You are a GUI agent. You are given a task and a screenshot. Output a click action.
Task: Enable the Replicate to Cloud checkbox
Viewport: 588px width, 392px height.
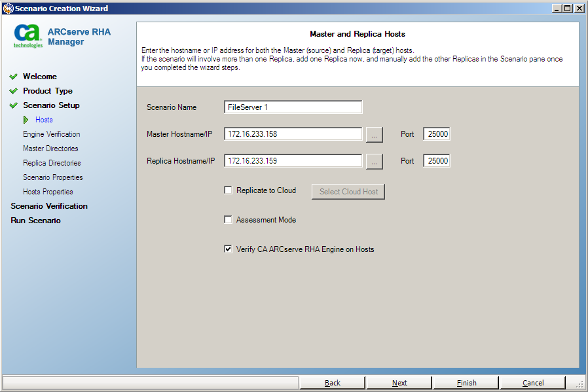point(228,190)
